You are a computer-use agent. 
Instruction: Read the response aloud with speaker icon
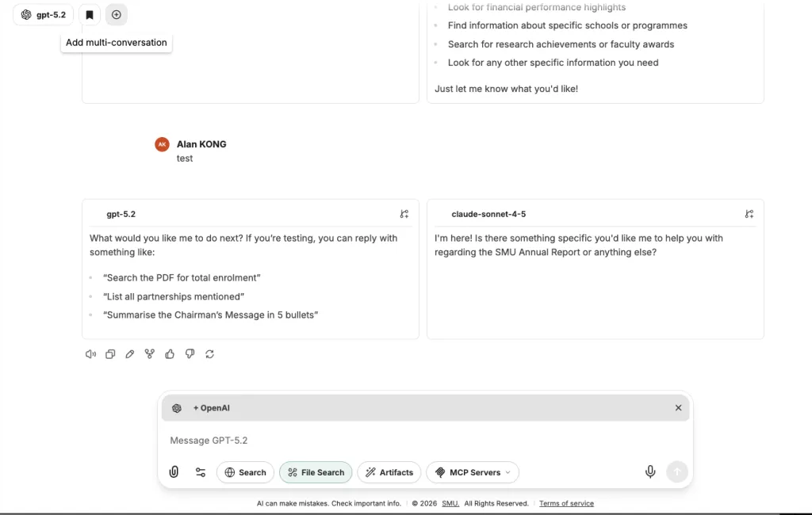90,354
